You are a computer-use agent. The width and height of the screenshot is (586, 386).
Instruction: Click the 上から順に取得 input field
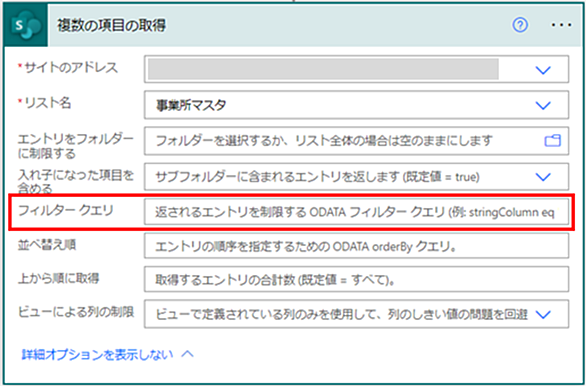click(357, 279)
